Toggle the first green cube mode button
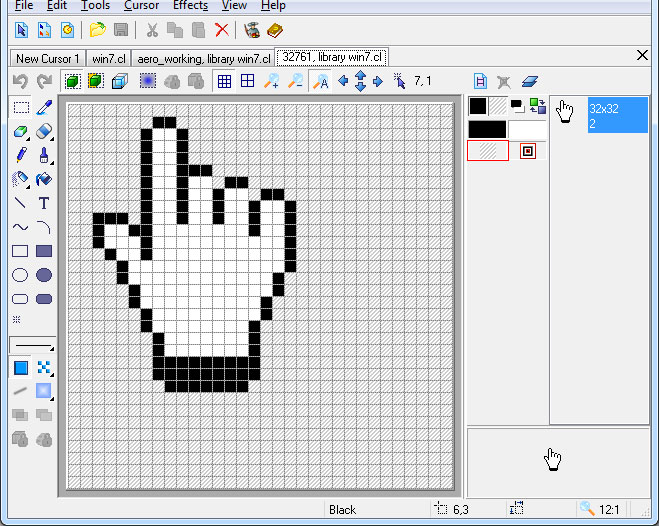 [72, 81]
